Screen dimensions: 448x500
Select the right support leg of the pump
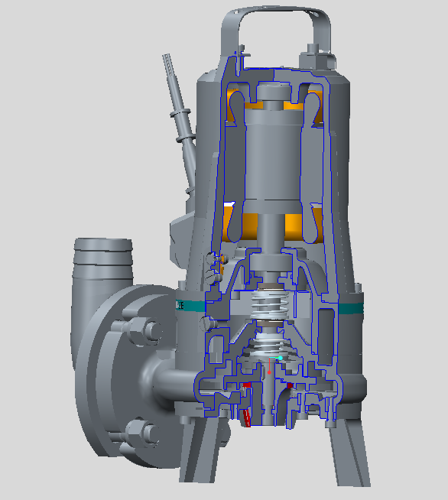(x=350, y=453)
